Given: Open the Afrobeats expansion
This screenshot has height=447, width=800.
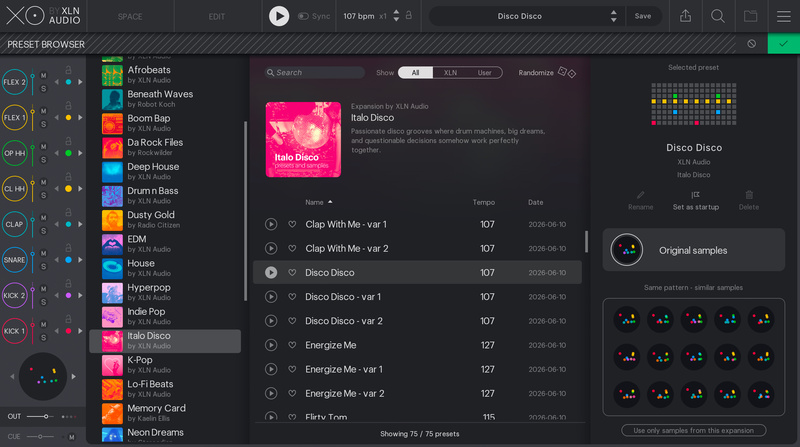Looking at the screenshot, I should click(x=166, y=74).
